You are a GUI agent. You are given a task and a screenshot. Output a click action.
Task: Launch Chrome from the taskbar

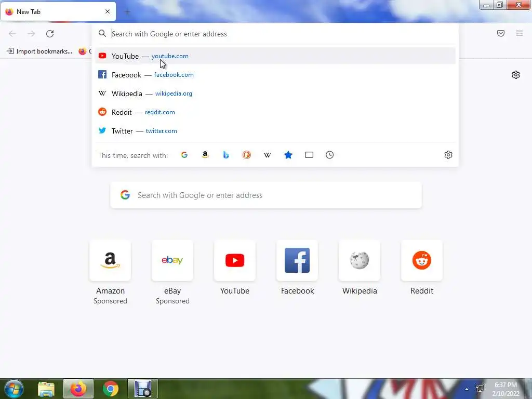click(x=111, y=389)
